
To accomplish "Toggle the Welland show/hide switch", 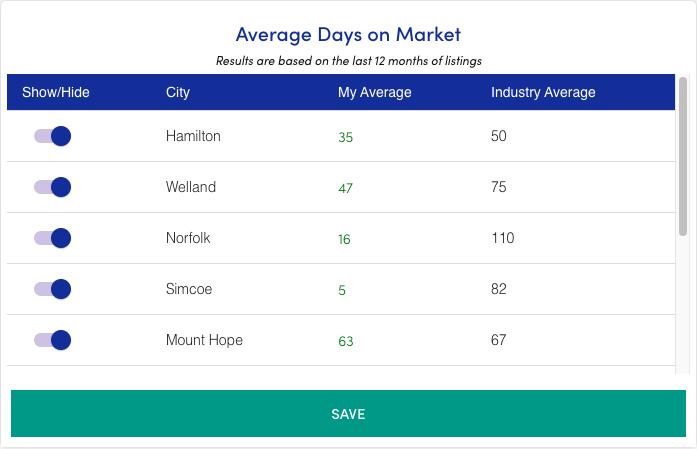I will tap(52, 187).
